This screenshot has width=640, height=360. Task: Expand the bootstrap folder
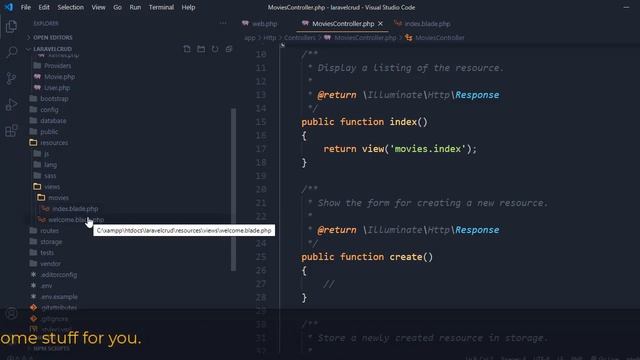[54, 99]
